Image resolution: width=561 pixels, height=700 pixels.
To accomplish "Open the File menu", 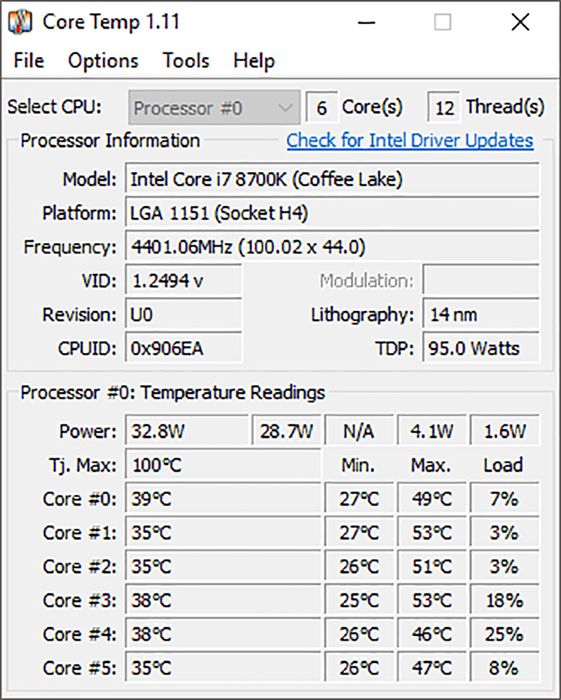I will tap(29, 61).
